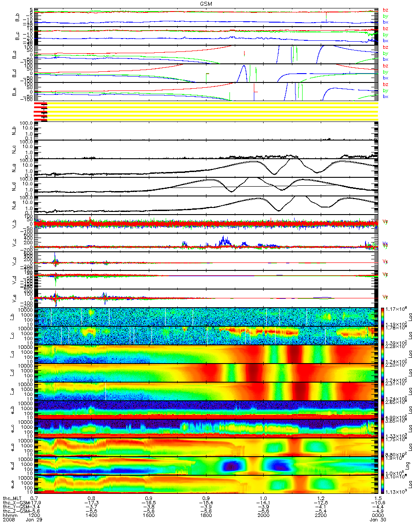Click the 1.13×10³ color bar minimum value
This screenshot has width=412, height=532.
click(x=396, y=492)
